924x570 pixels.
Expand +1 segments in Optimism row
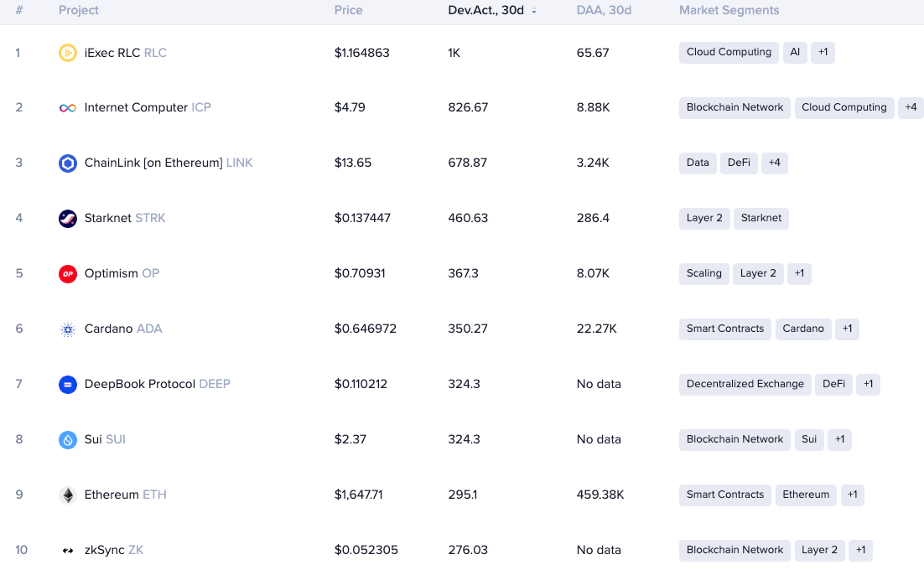[x=799, y=274]
